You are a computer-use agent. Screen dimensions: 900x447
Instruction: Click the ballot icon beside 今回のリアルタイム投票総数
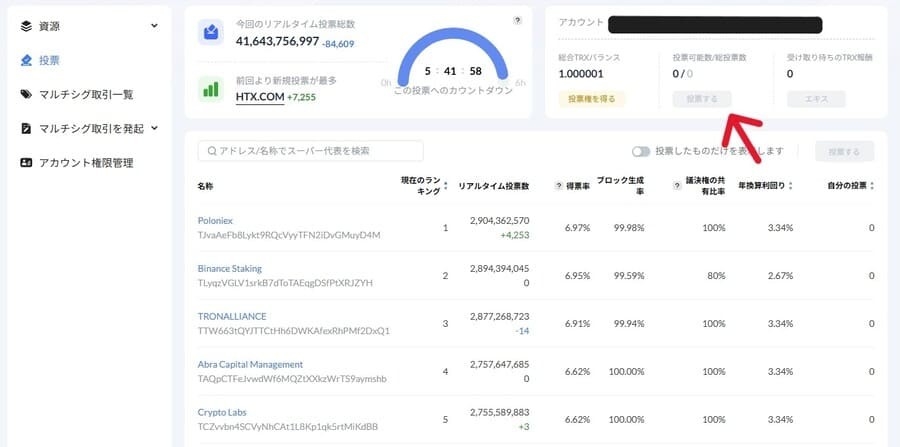(211, 32)
